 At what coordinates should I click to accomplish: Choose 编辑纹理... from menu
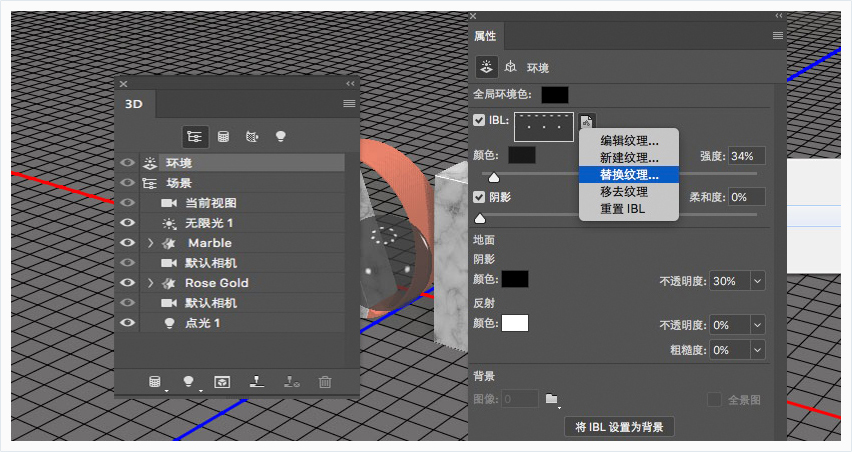click(x=629, y=141)
